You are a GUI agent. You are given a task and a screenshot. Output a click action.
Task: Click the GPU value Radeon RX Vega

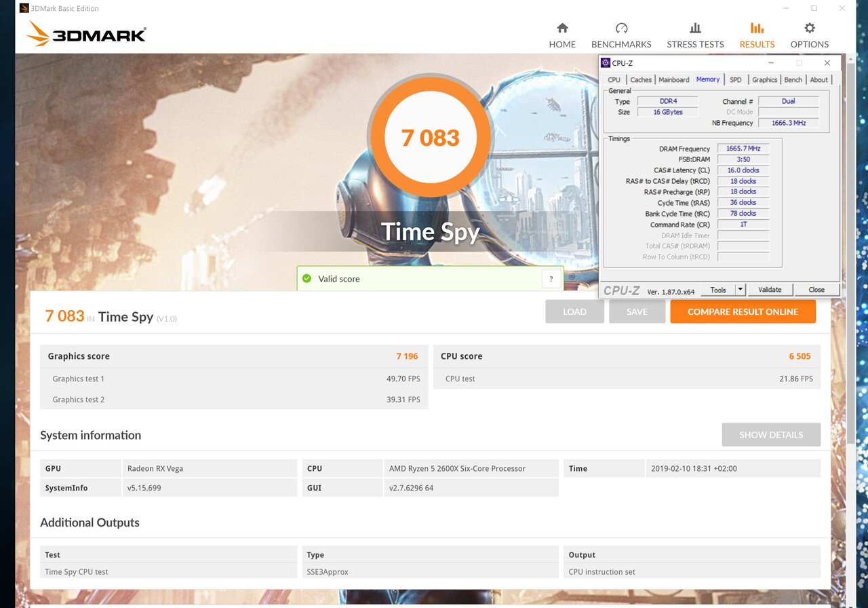210,468
